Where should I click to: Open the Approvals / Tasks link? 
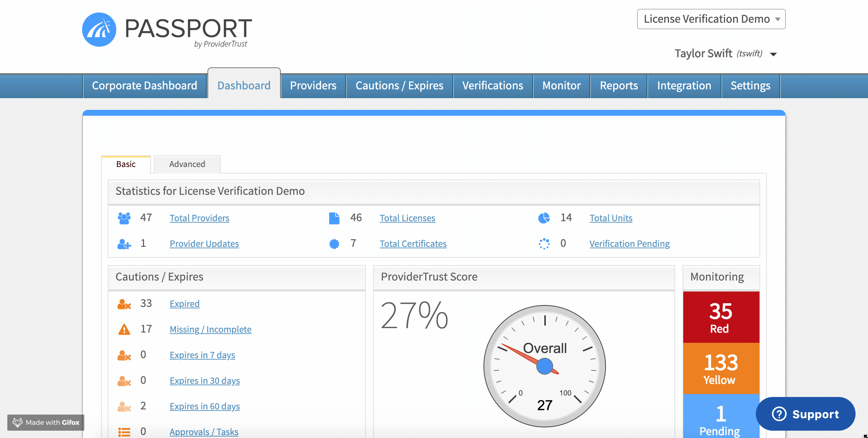pos(204,432)
